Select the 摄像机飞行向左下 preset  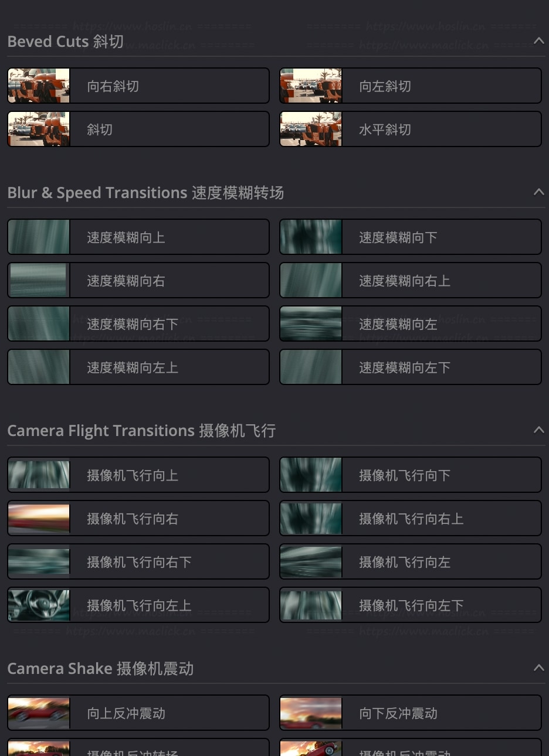(411, 605)
